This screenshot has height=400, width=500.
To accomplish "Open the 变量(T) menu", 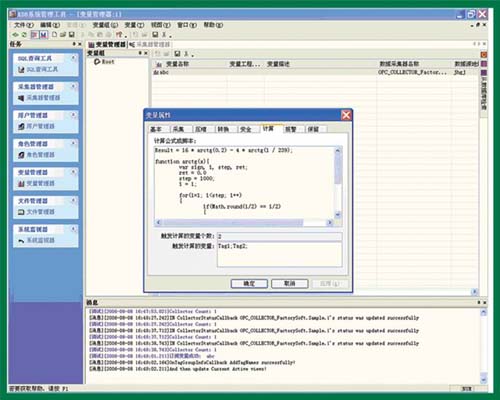I will (x=134, y=25).
